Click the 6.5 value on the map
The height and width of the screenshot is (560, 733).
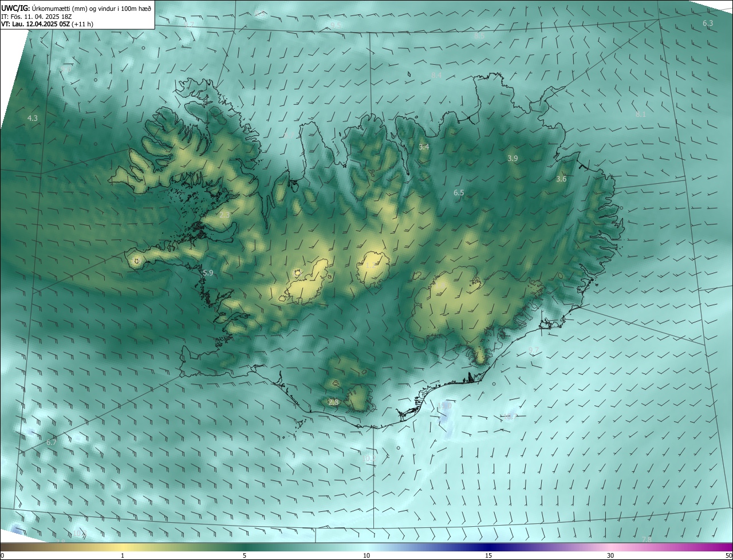point(459,193)
